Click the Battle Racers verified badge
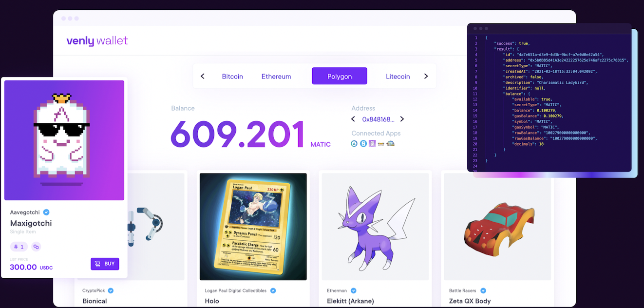This screenshot has width=644, height=308. [483, 290]
